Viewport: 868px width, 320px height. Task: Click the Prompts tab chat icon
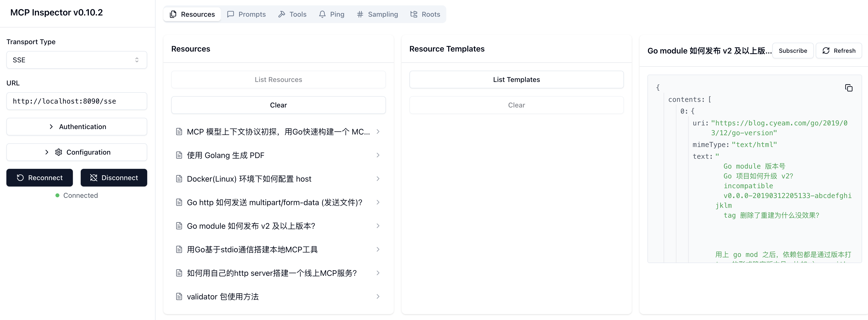point(230,14)
